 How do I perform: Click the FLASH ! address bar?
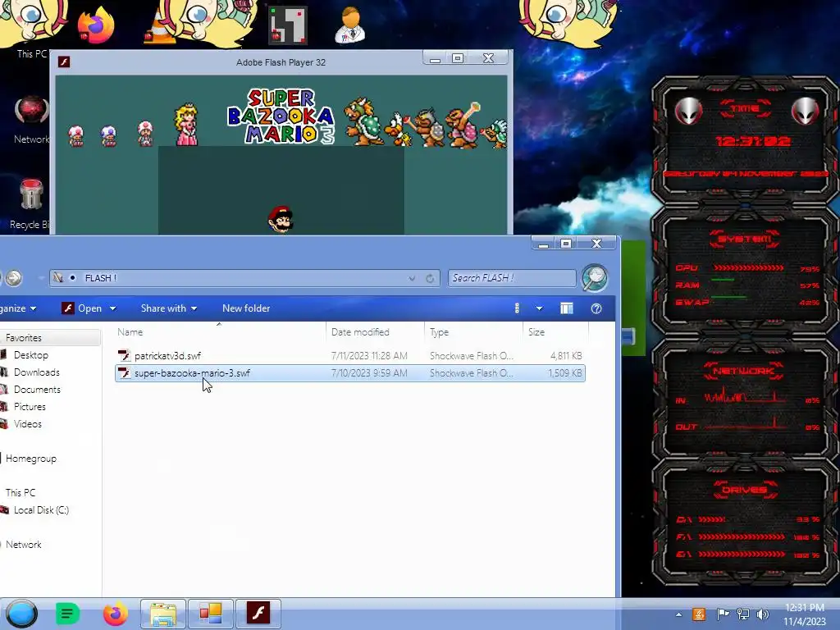(x=244, y=278)
